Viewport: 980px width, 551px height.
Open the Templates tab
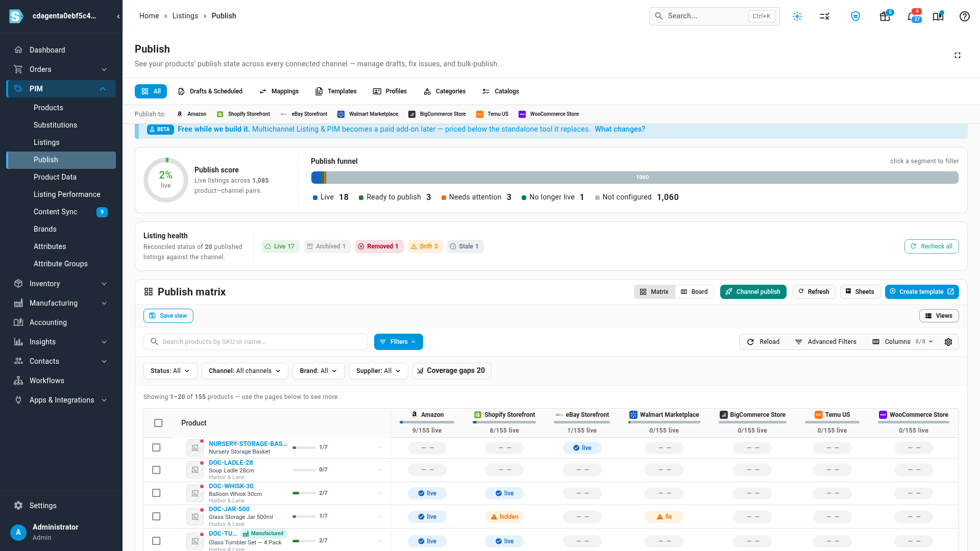(336, 91)
